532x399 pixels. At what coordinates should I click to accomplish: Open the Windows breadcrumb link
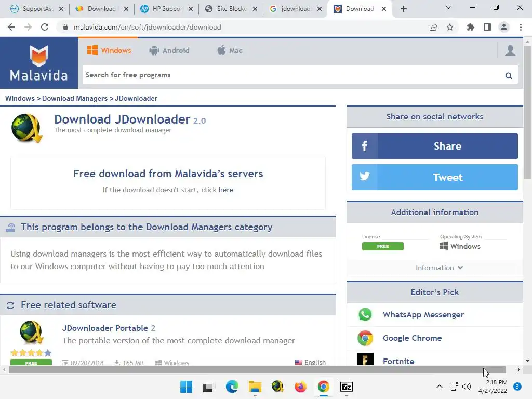[20, 98]
